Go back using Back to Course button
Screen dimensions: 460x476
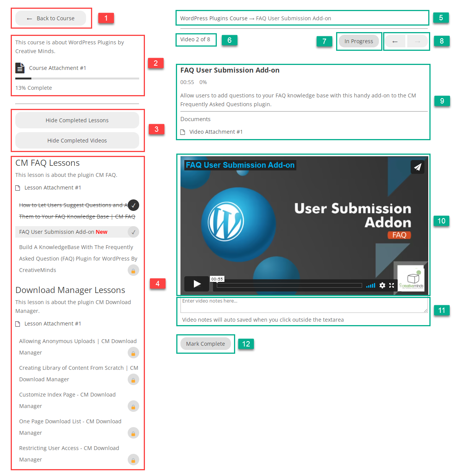click(50, 18)
